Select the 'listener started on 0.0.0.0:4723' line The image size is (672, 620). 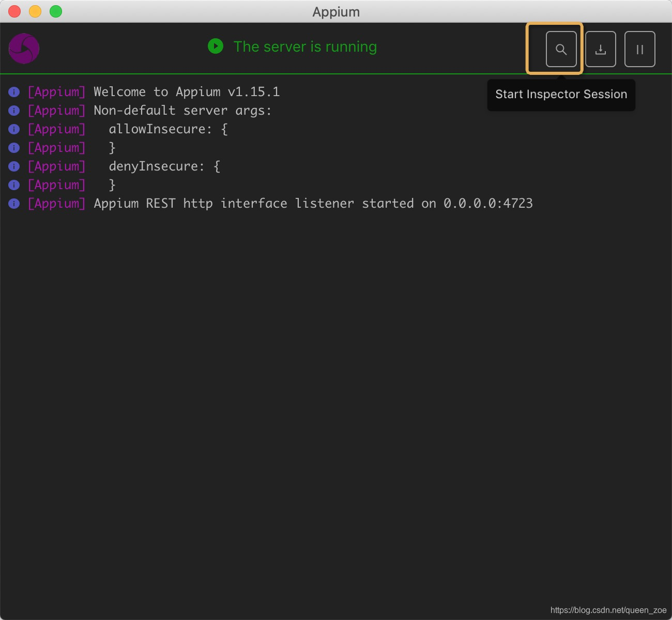[x=313, y=204]
